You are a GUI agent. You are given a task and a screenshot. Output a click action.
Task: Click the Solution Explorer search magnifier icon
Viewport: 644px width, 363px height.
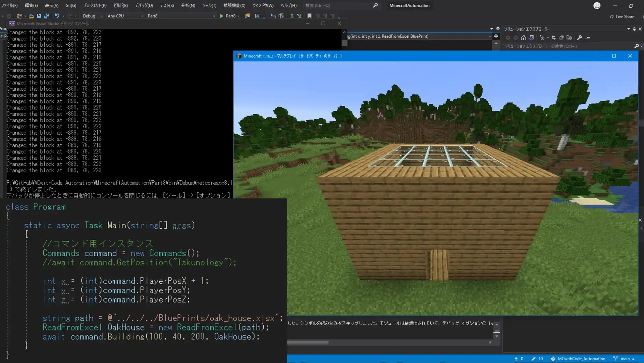[636, 46]
